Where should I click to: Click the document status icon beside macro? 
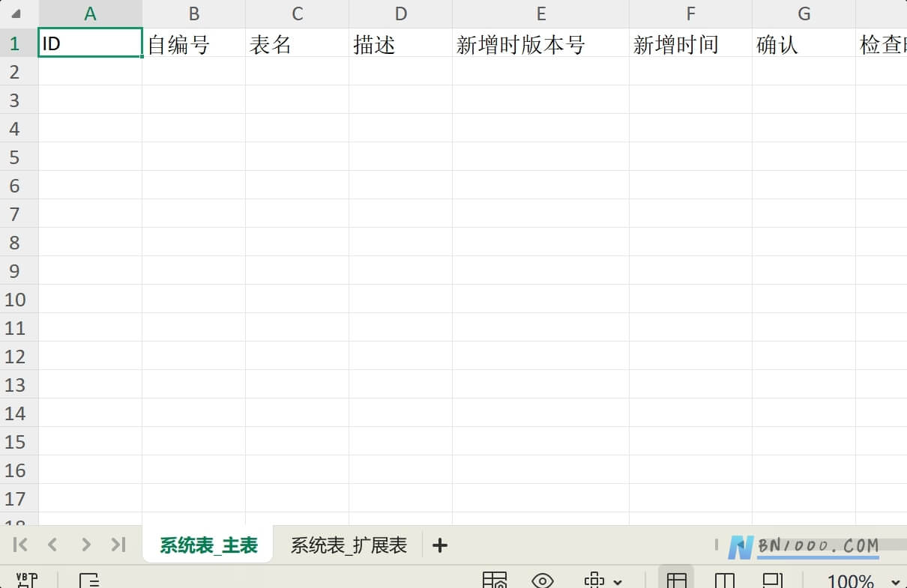coord(89,581)
